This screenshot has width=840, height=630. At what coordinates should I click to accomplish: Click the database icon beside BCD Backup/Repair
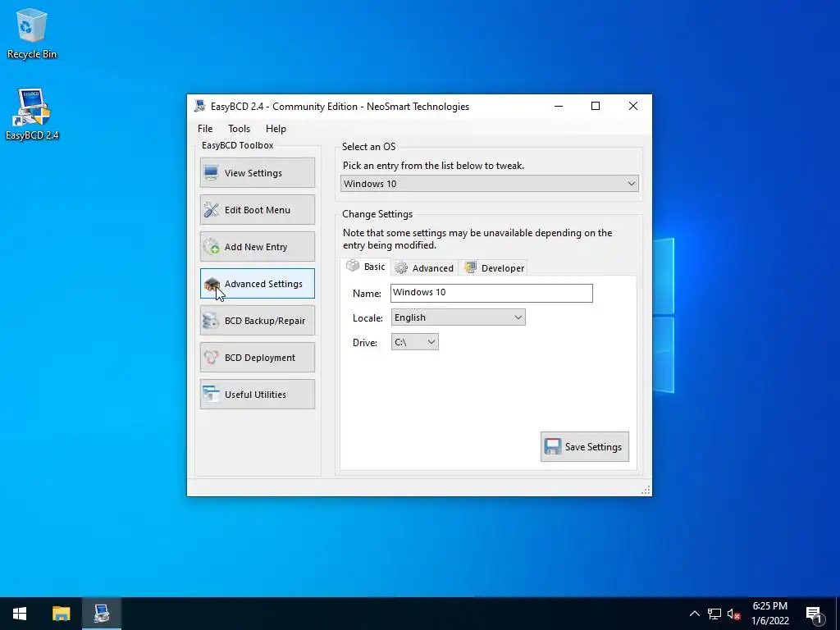click(212, 321)
